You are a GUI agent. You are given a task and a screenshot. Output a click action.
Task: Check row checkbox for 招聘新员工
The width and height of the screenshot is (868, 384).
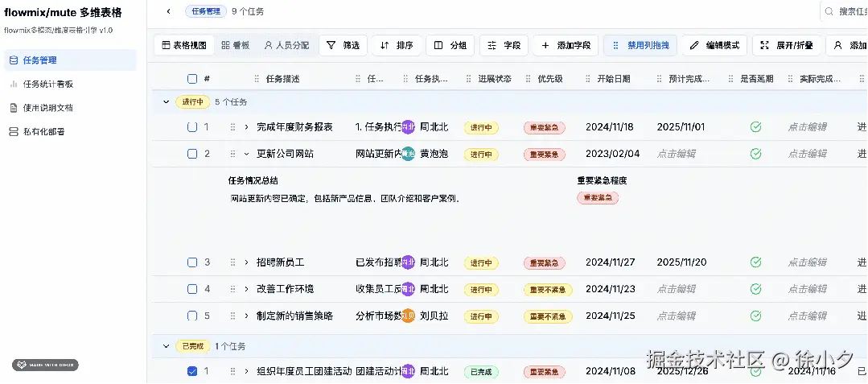(x=192, y=262)
